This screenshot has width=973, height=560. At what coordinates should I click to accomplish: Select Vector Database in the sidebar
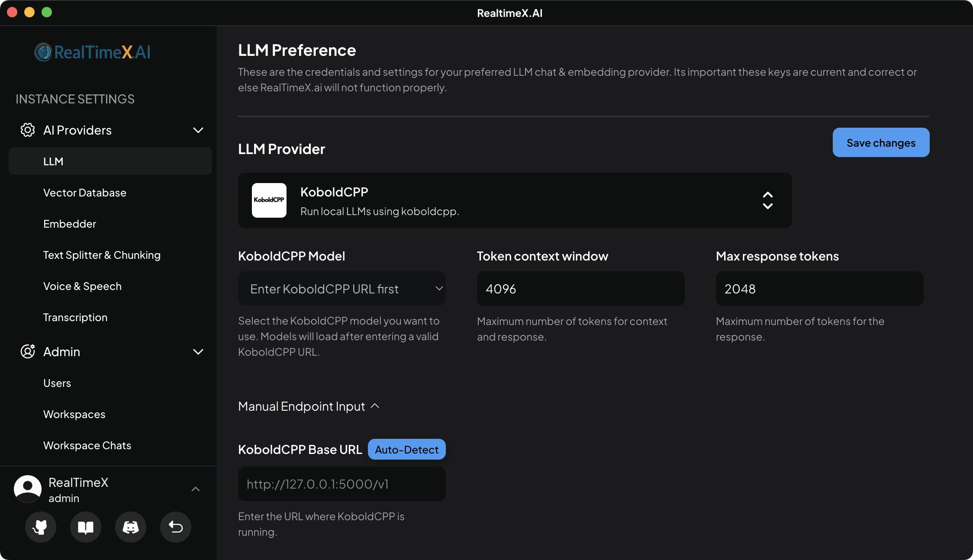85,193
